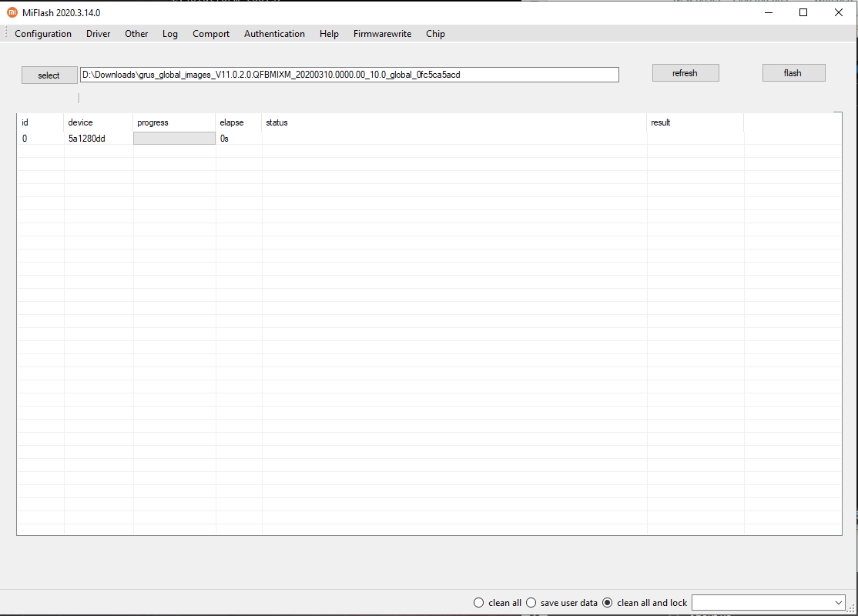Click the select button to choose firmware folder
The image size is (858, 616).
(x=49, y=75)
